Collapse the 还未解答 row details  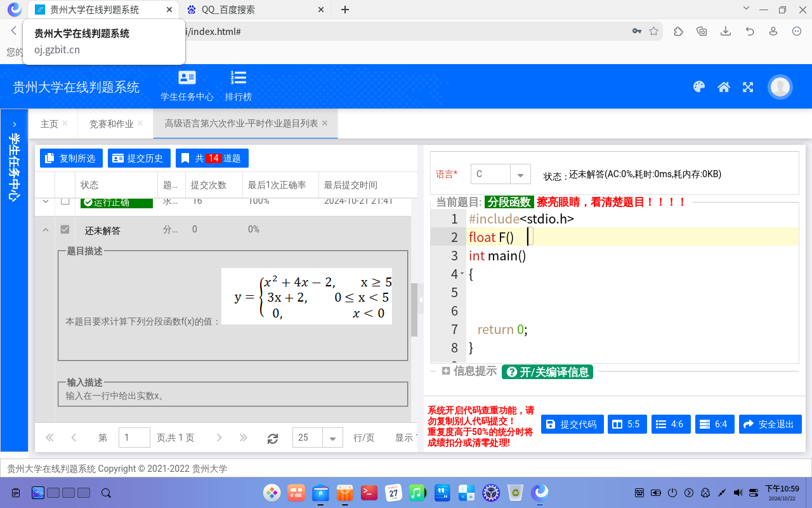click(x=45, y=229)
